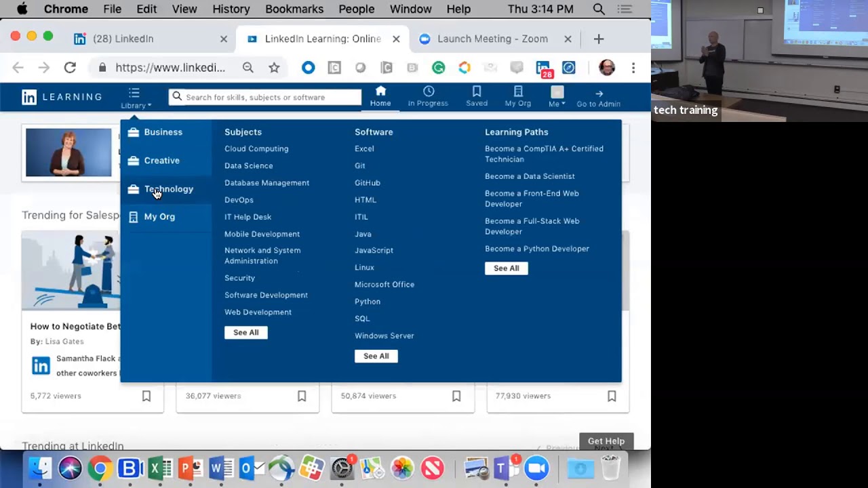Open GitHub software courses
This screenshot has width=868, height=488.
click(368, 183)
